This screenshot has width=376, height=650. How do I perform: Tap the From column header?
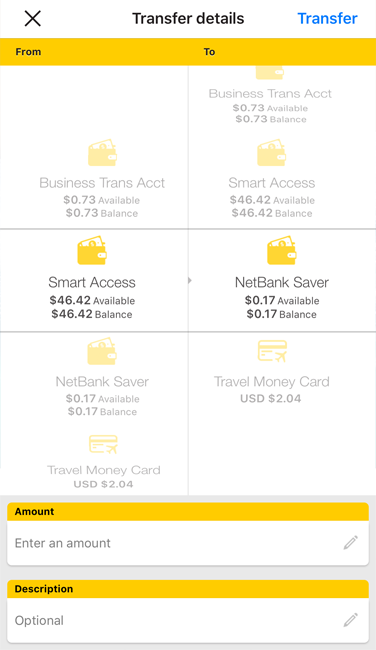28,52
